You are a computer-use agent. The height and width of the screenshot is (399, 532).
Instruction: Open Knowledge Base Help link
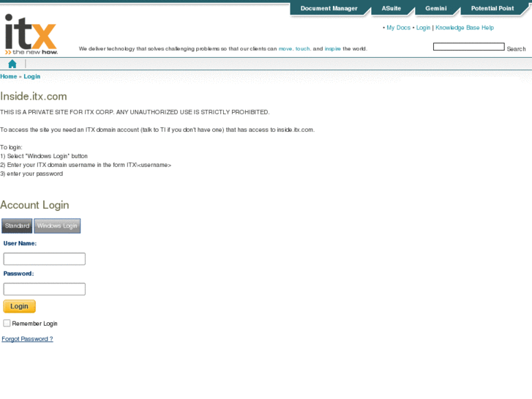pyautogui.click(x=465, y=28)
